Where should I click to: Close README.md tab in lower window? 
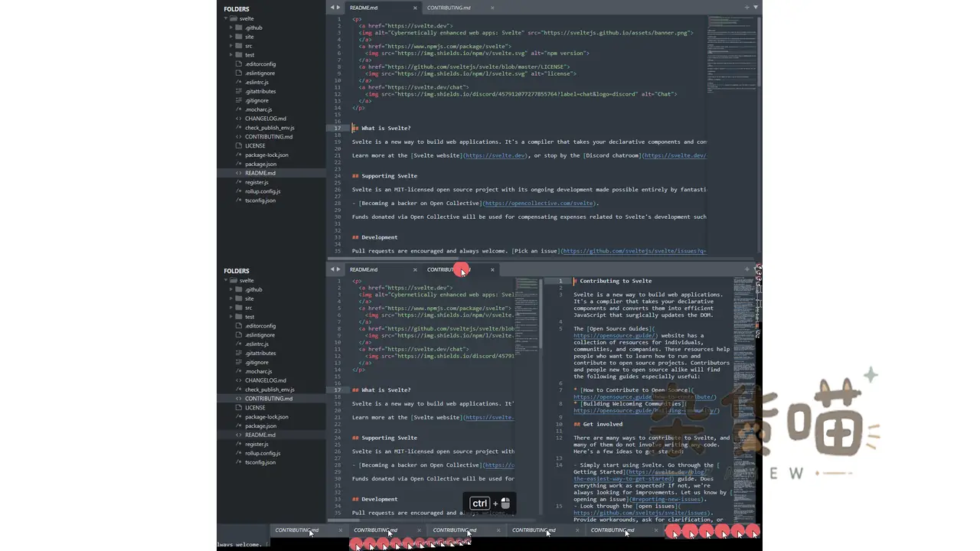click(x=415, y=269)
